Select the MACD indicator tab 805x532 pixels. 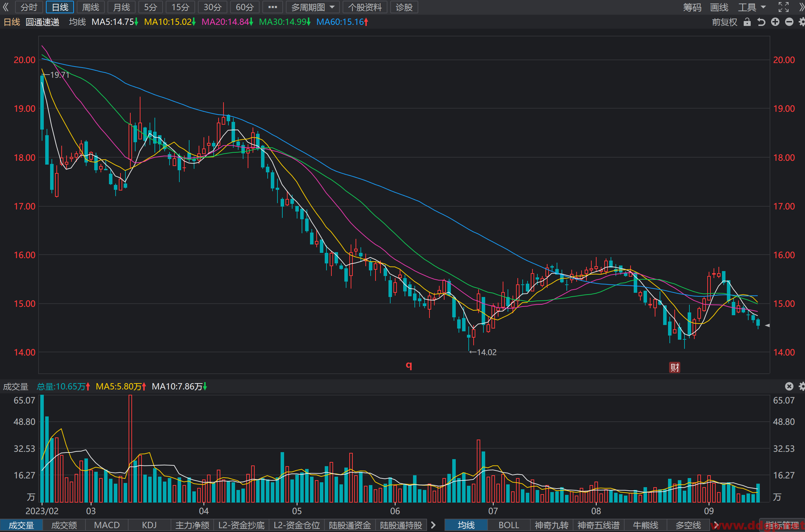[x=107, y=525]
